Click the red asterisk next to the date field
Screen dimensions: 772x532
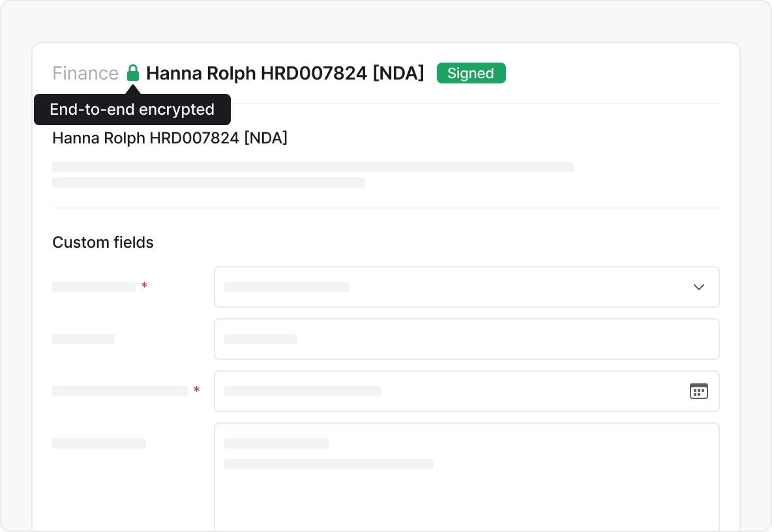[x=196, y=390]
